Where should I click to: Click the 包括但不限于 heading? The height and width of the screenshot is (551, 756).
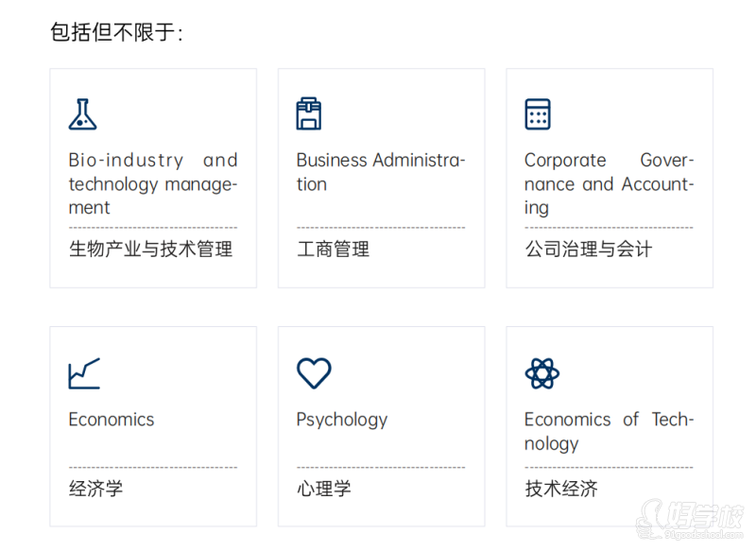(x=116, y=33)
